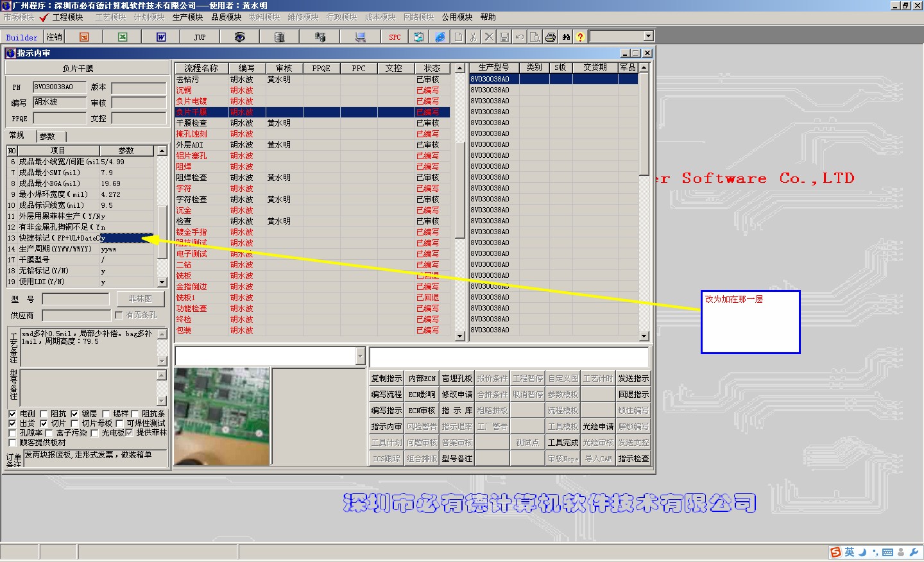The height and width of the screenshot is (562, 924).
Task: Click the PowerPoint icon in the toolbar
Action: [x=84, y=37]
